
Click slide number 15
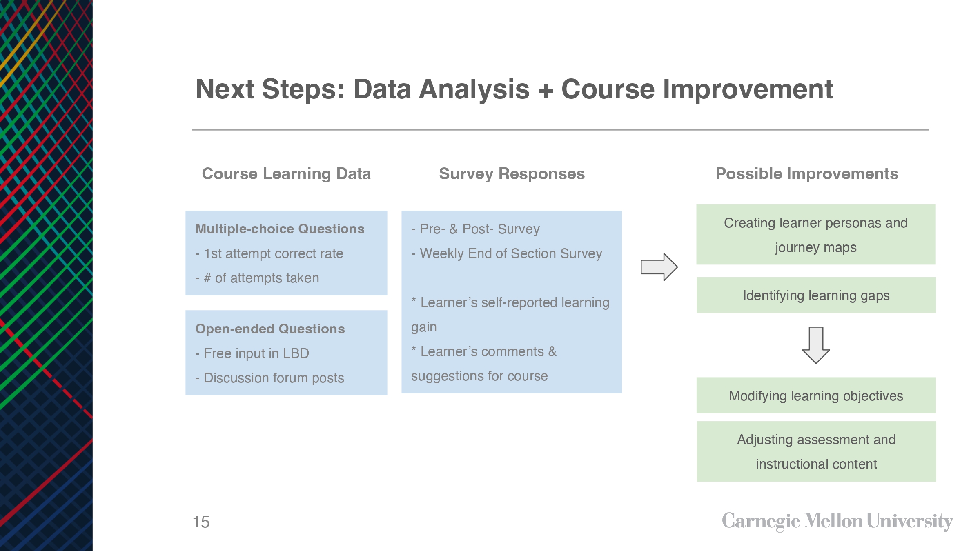(x=201, y=522)
